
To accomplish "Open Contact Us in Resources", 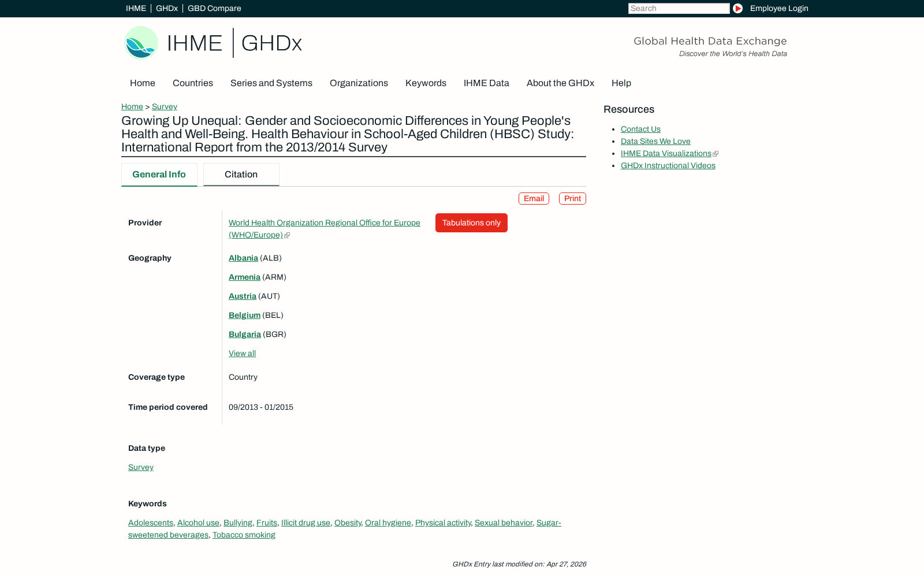I will pos(640,129).
